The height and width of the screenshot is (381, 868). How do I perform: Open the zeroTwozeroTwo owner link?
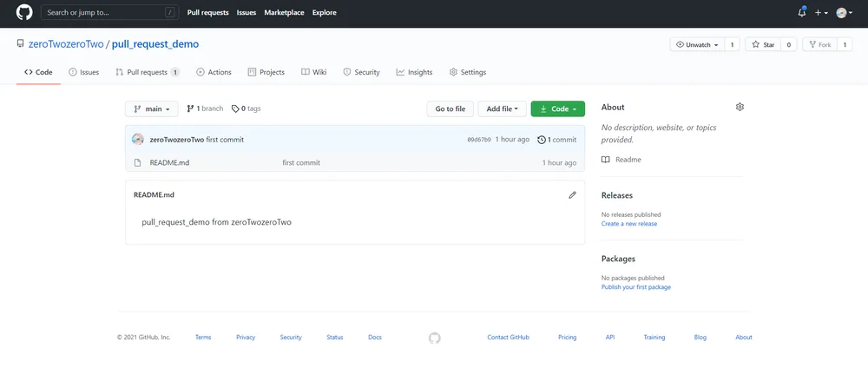pyautogui.click(x=66, y=44)
